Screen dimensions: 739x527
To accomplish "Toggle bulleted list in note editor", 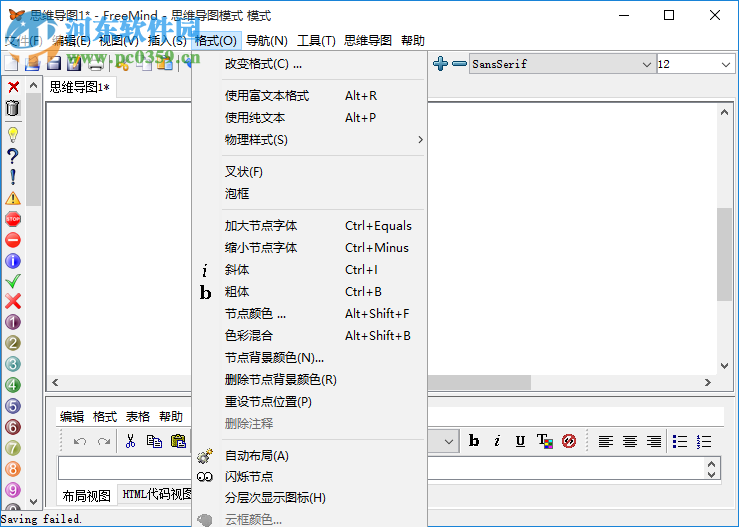I will [680, 441].
